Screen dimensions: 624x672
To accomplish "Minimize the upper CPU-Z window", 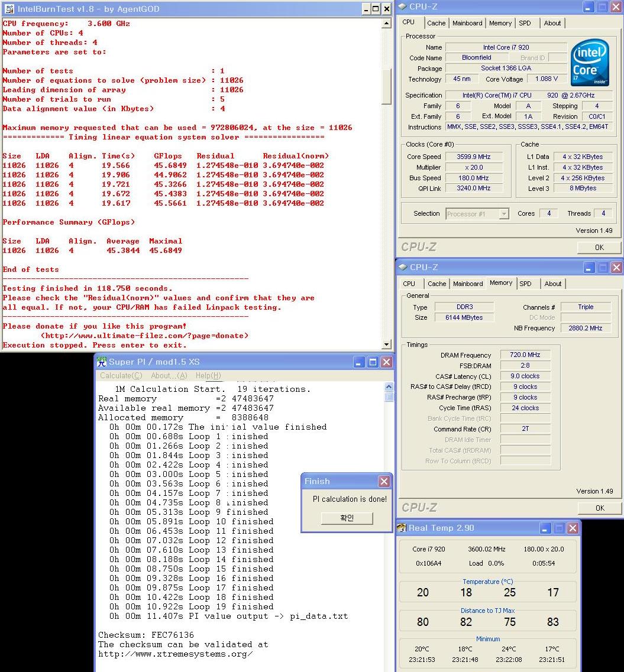I will pyautogui.click(x=589, y=7).
